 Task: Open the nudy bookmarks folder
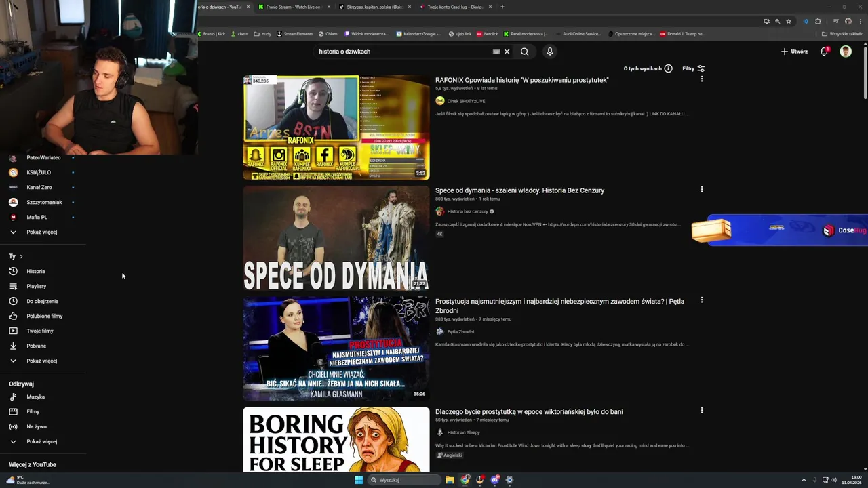[262, 33]
